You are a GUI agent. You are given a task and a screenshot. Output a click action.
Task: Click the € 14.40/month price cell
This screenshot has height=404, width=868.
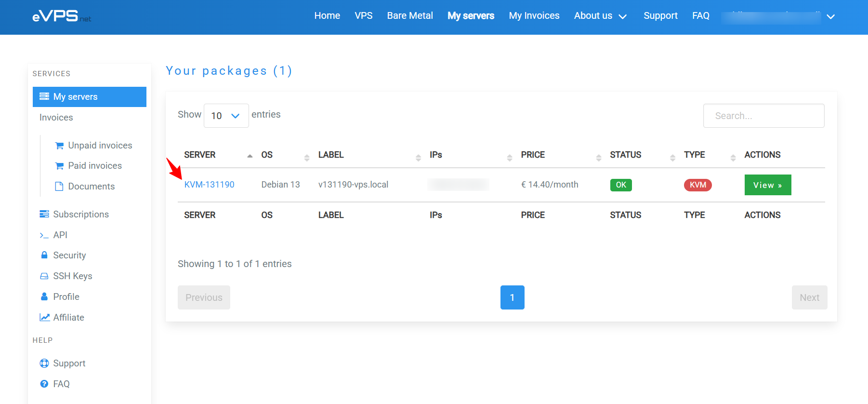click(x=550, y=185)
